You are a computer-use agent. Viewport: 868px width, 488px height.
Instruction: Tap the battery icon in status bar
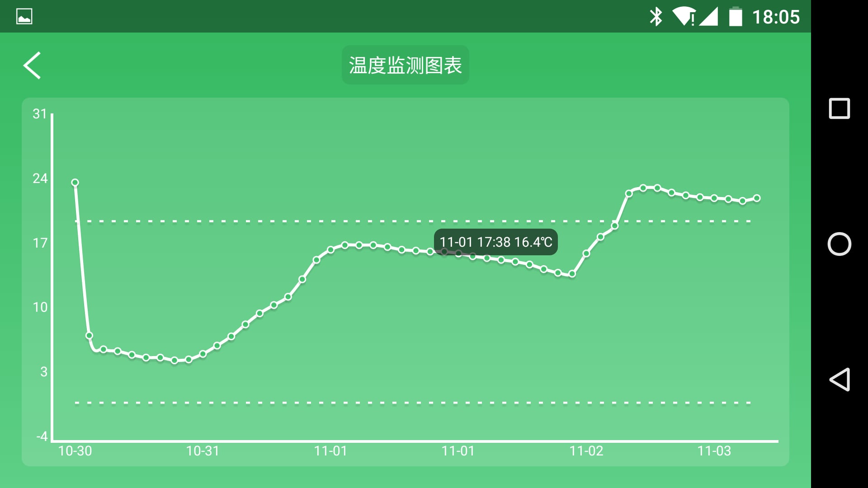pyautogui.click(x=736, y=17)
